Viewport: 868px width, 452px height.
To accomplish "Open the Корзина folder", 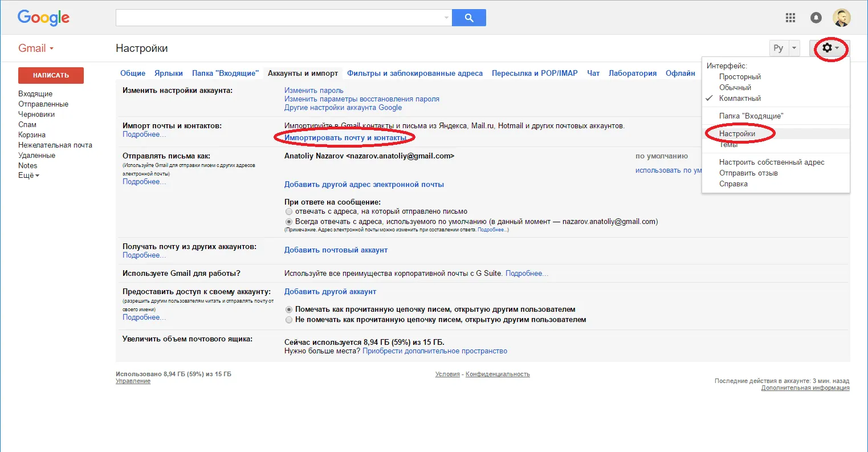I will pos(32,135).
